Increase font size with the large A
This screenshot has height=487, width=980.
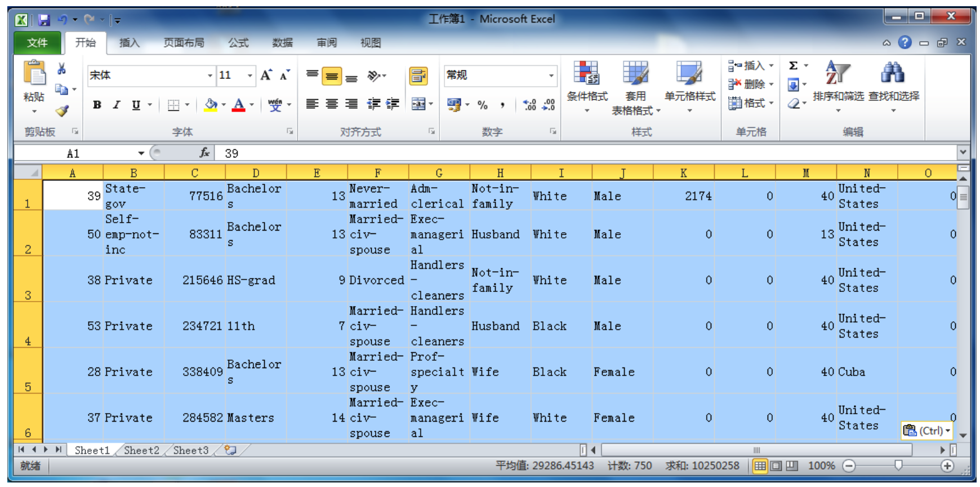point(266,75)
